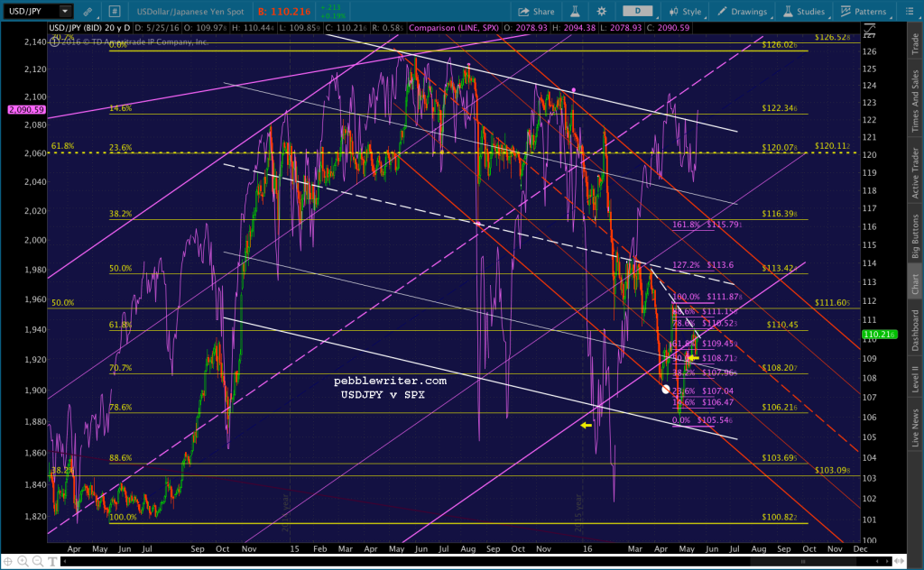Open the D timeframe selector
Image resolution: width=924 pixels, height=570 pixels.
(638, 11)
